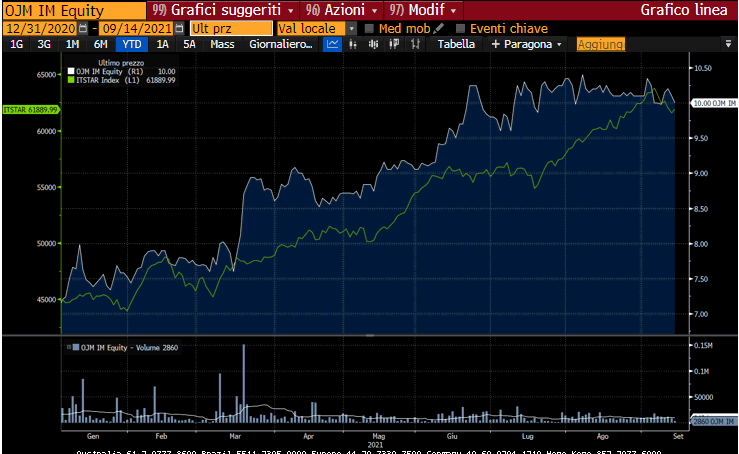Click the 10.50 right axis value

[703, 68]
